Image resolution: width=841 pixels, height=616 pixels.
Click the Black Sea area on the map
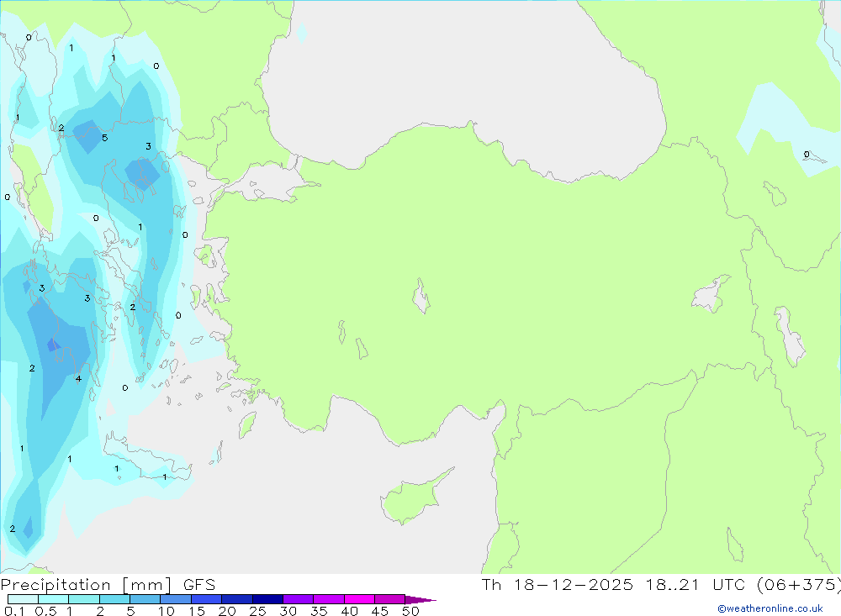pos(461,81)
